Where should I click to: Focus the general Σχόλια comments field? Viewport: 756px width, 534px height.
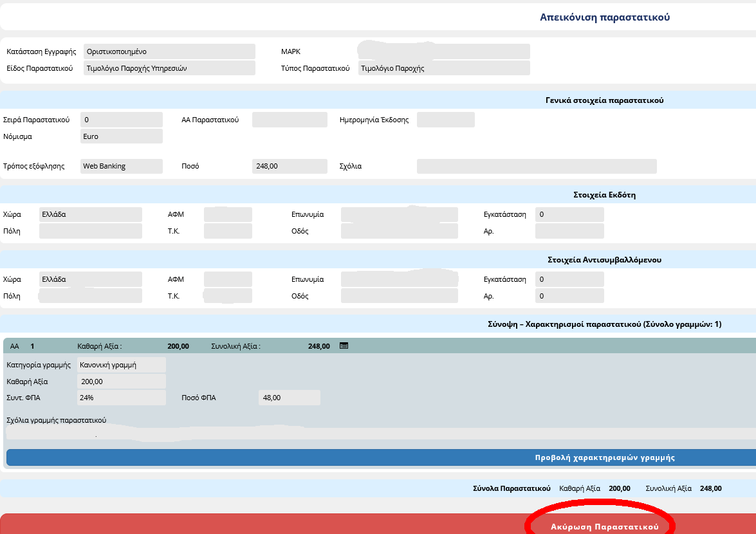click(537, 166)
